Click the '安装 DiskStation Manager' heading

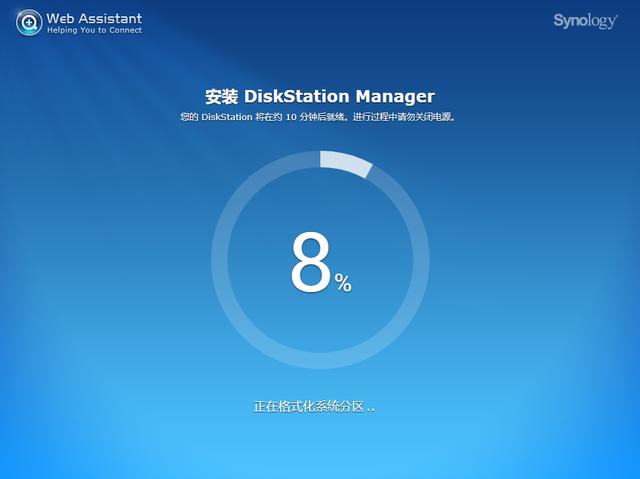[x=320, y=97]
